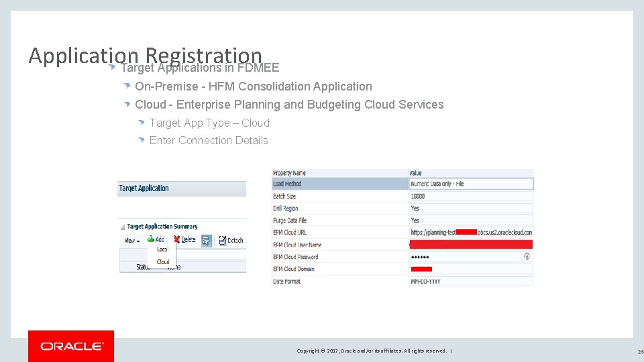Click the Target Application panel header
This screenshot has width=644, height=362.
[182, 188]
